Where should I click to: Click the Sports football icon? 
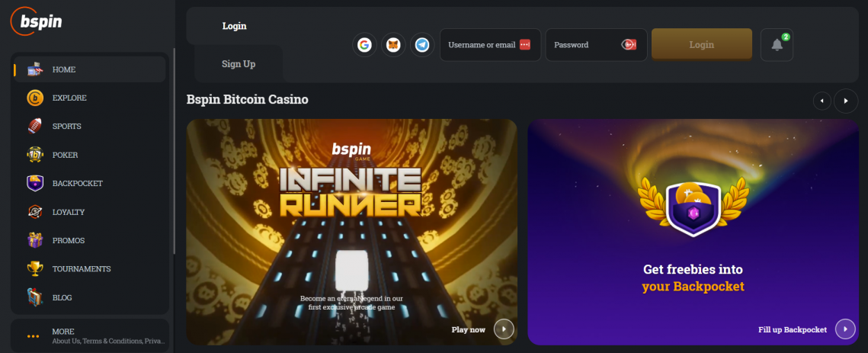click(35, 127)
